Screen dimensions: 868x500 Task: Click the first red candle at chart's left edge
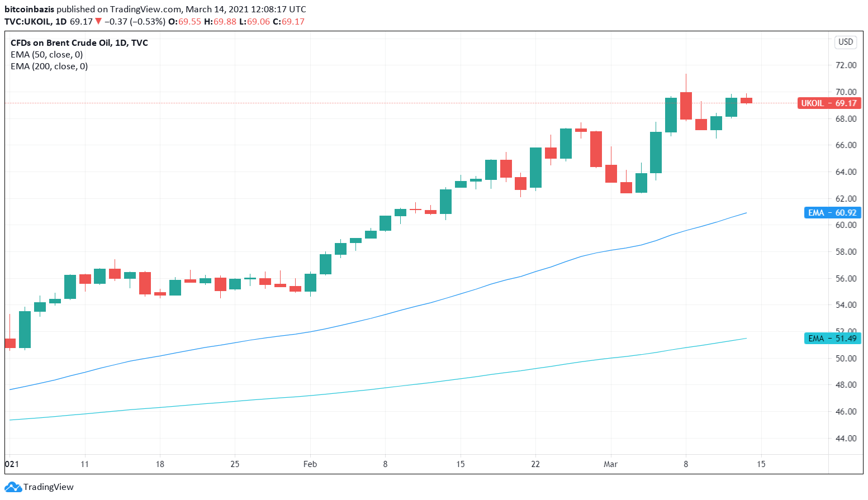(10, 343)
